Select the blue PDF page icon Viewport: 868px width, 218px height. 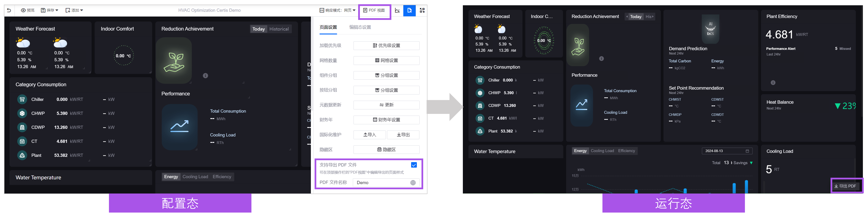(409, 10)
